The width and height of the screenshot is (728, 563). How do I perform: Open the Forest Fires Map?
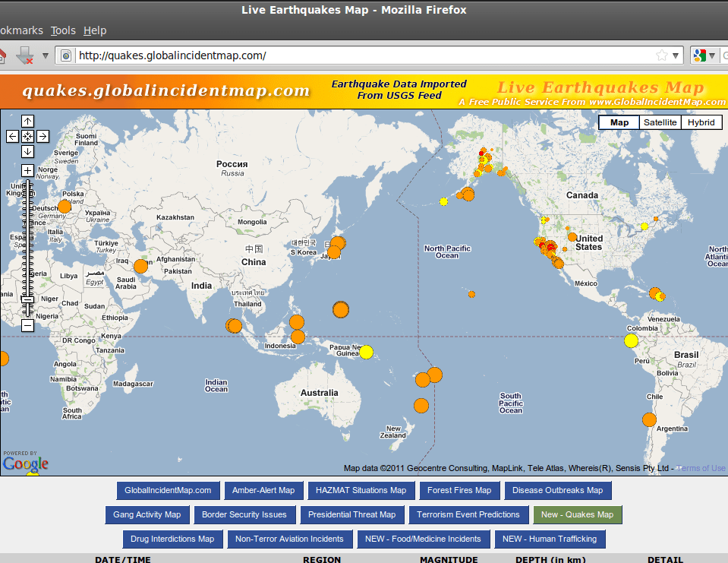click(x=459, y=491)
